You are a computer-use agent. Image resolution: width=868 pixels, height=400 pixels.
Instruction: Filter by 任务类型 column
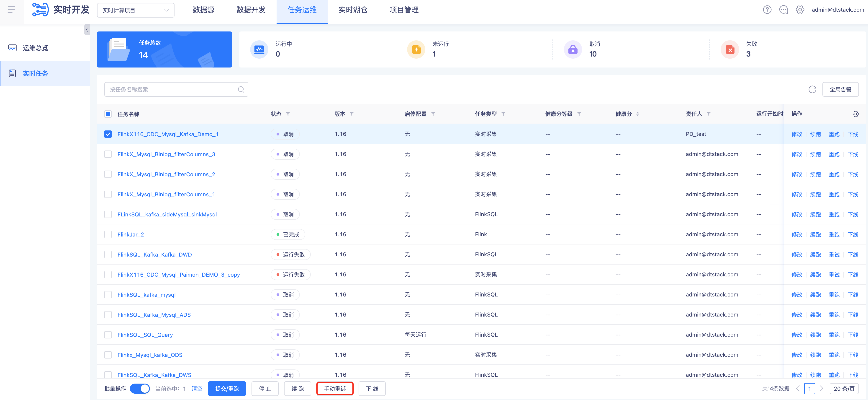(x=503, y=114)
